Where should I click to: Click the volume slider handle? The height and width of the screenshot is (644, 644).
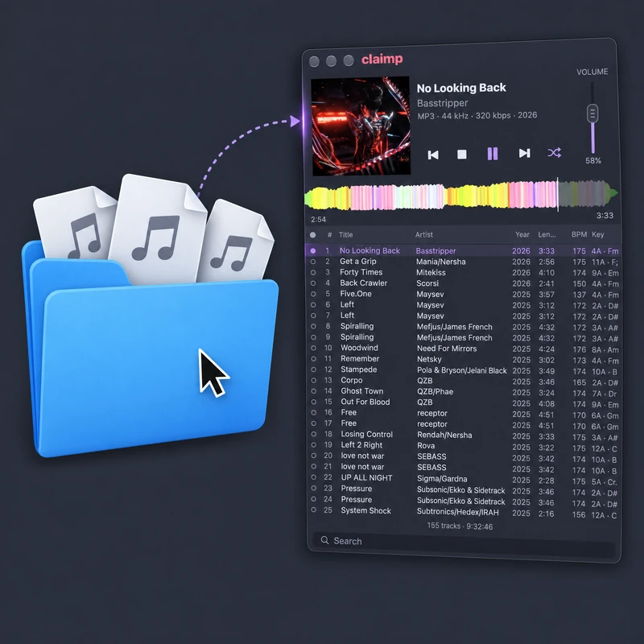coord(592,114)
